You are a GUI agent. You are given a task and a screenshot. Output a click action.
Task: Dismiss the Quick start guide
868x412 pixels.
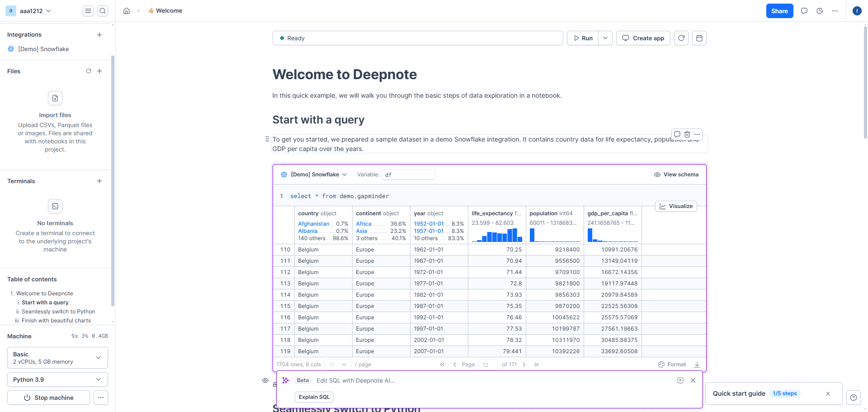(x=828, y=393)
